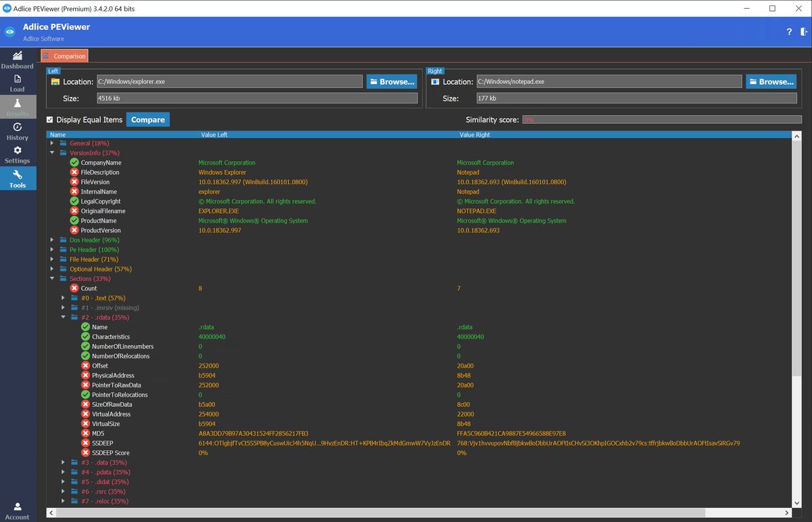Click Browse for the Left file
Screen dimensions: 812x522
(x=392, y=82)
